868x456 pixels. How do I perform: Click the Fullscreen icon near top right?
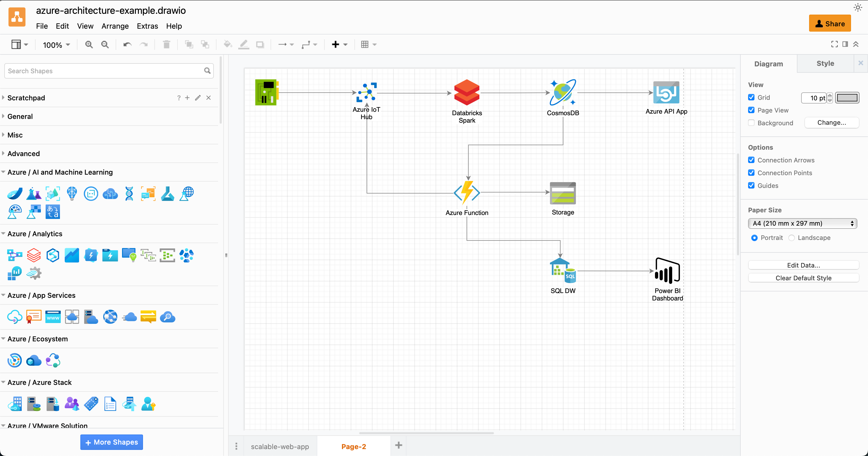[x=835, y=44]
